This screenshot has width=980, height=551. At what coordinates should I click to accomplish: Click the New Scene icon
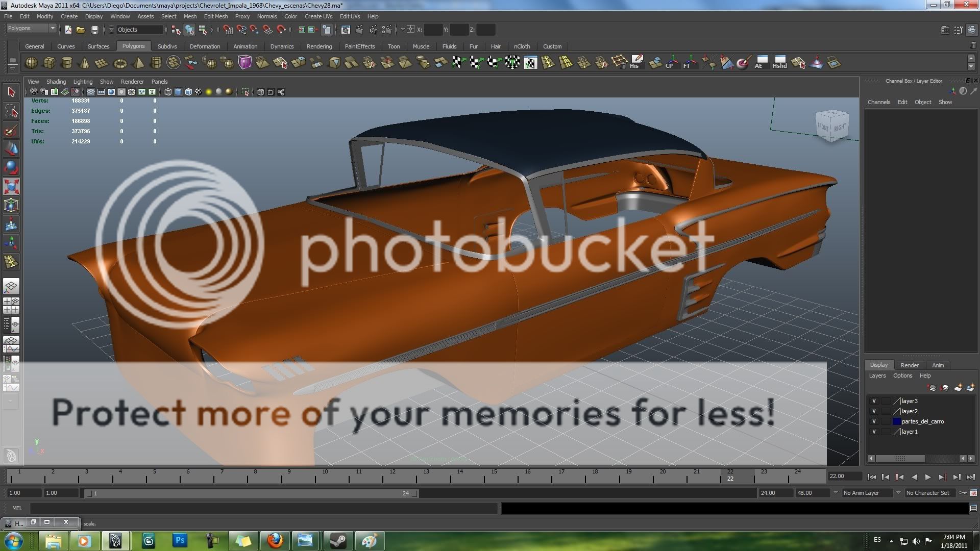(68, 30)
